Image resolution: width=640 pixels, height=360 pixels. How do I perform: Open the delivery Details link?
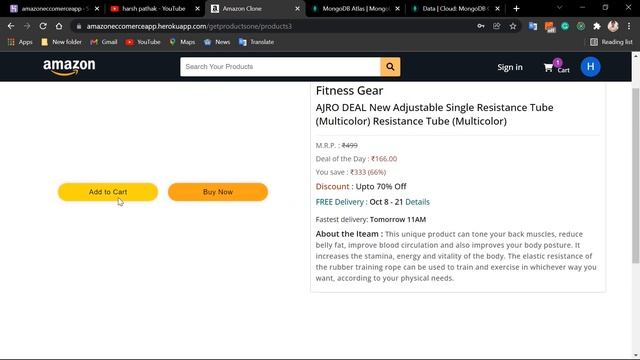[x=417, y=202]
